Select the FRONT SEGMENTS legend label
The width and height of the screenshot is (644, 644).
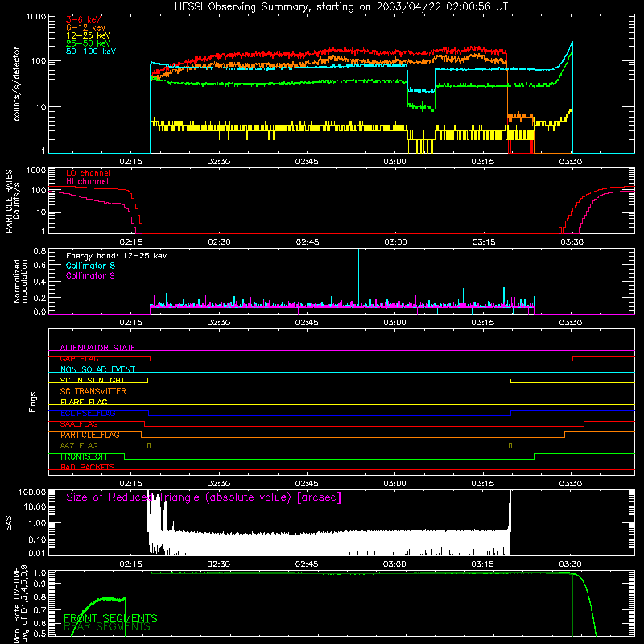click(110, 618)
